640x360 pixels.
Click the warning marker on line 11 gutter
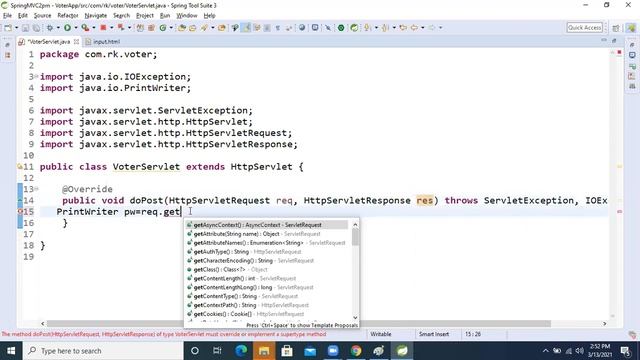(x=20, y=167)
